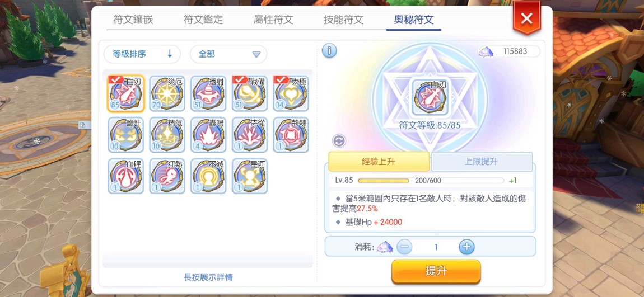Increase consumption amount with plus button
This screenshot has width=644, height=297.
point(466,247)
